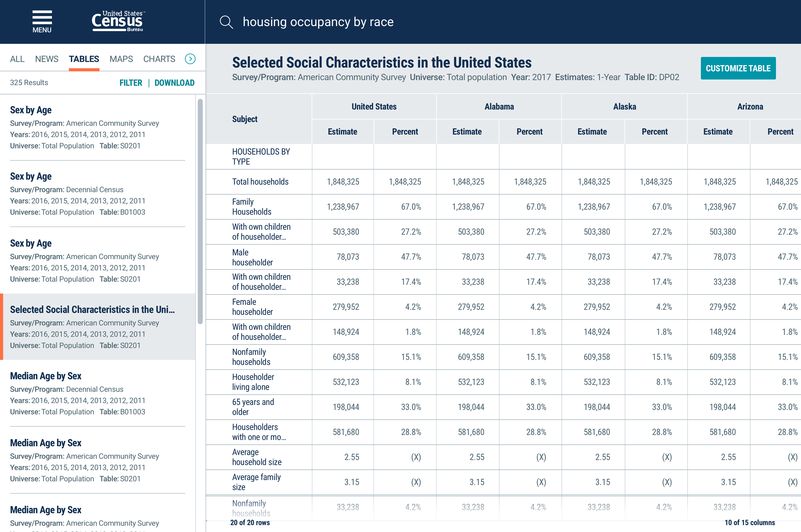Click the United States column header
This screenshot has height=532, width=801.
[374, 107]
